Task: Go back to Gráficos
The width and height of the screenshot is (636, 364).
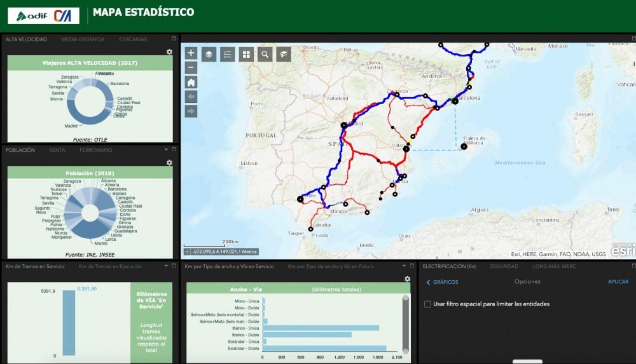Action: [x=442, y=282]
